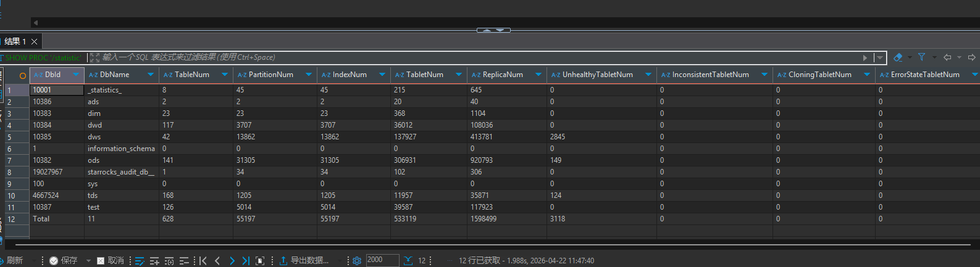Click the add new row icon

tap(154, 261)
